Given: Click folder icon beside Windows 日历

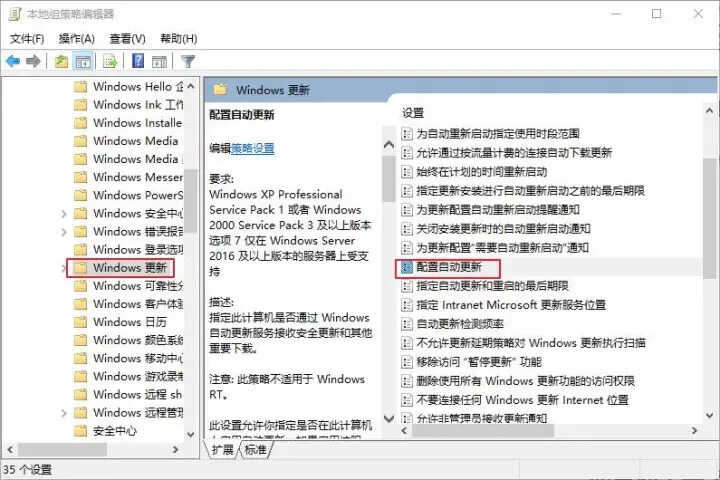Looking at the screenshot, I should (x=80, y=322).
